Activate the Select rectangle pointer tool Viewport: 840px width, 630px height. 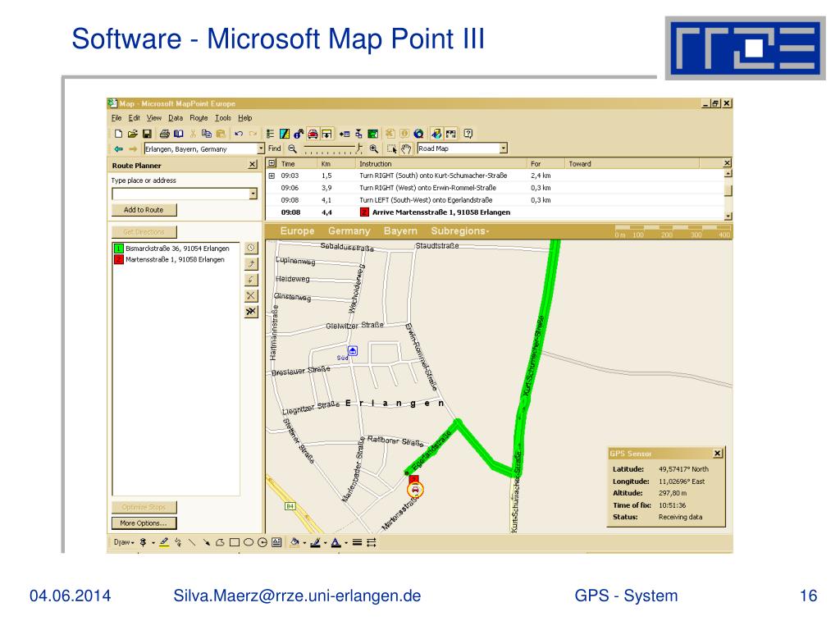coord(392,149)
